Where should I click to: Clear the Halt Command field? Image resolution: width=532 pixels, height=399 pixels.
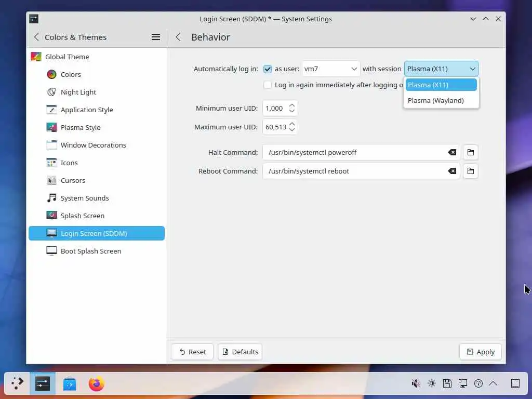coord(452,152)
